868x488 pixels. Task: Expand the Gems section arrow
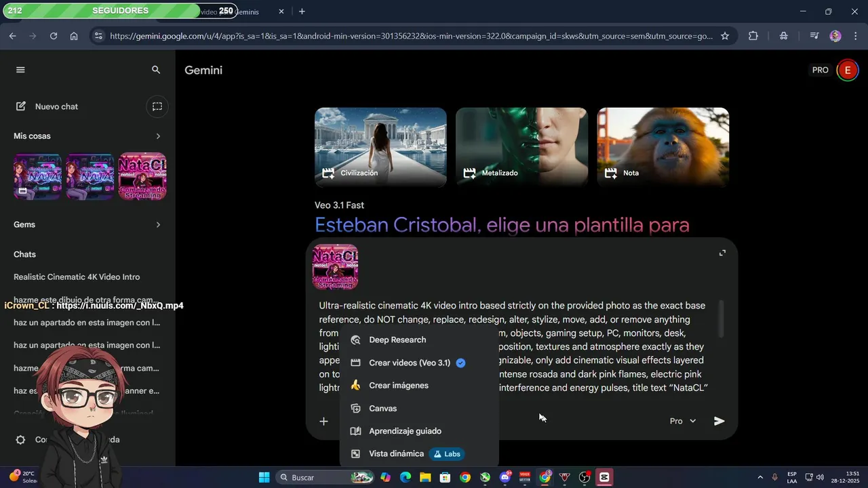tap(158, 224)
